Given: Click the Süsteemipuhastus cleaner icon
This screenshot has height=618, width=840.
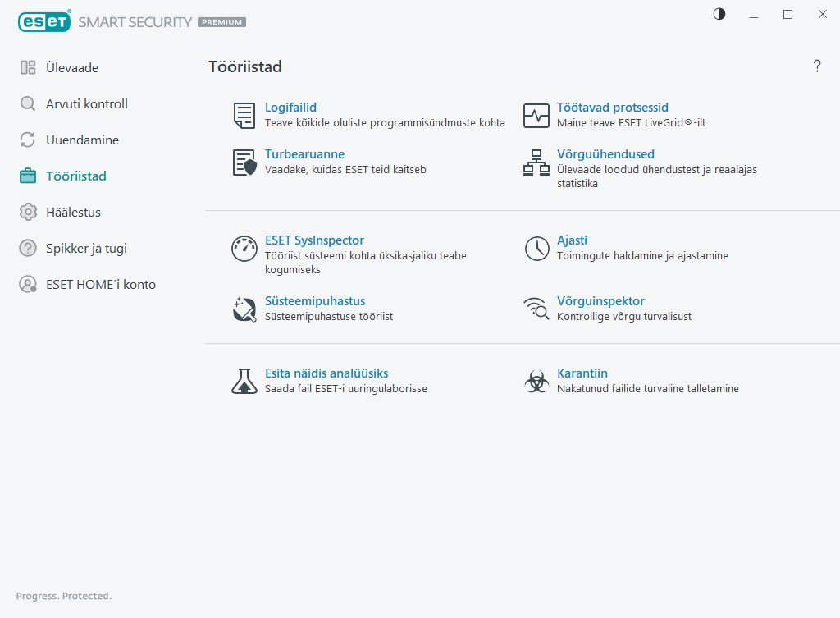Looking at the screenshot, I should 244,309.
